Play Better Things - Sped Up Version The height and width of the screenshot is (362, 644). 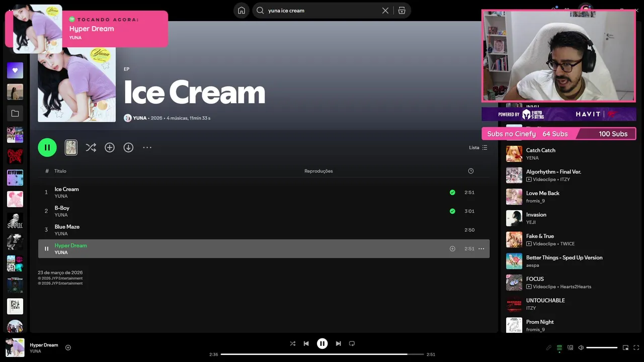click(571, 261)
